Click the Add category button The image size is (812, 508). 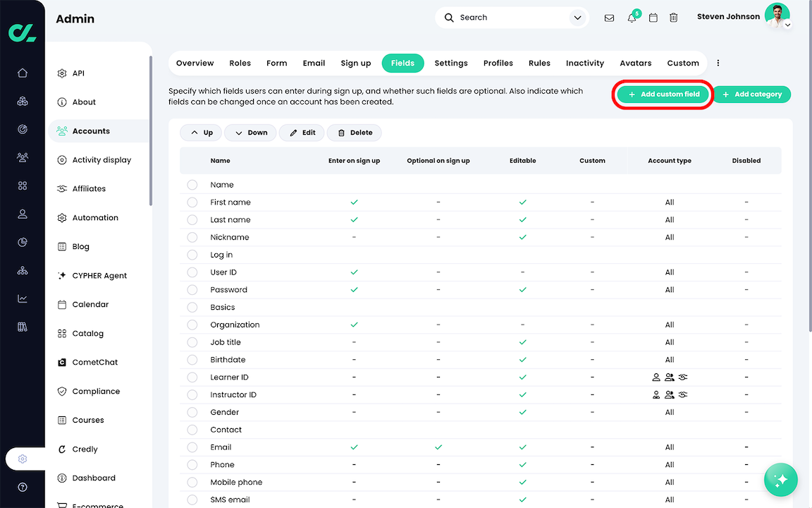(751, 95)
